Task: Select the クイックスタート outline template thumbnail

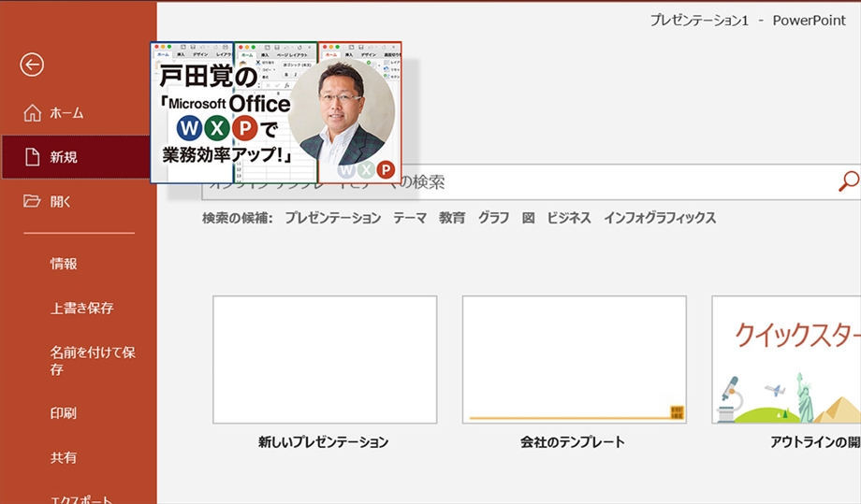Action: pyautogui.click(x=786, y=360)
